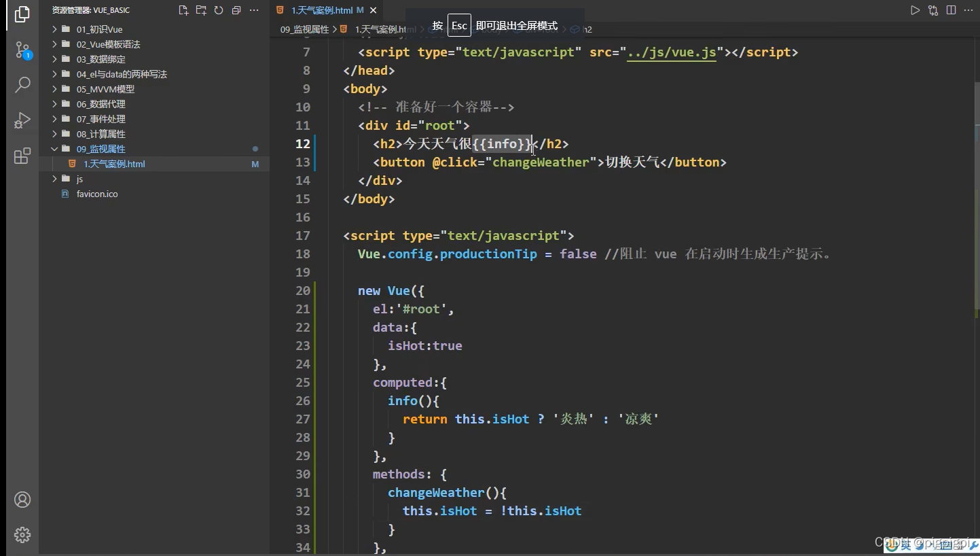Open 1.天气案例.html in the file tree
Screen dimensions: 980x556
tap(114, 164)
